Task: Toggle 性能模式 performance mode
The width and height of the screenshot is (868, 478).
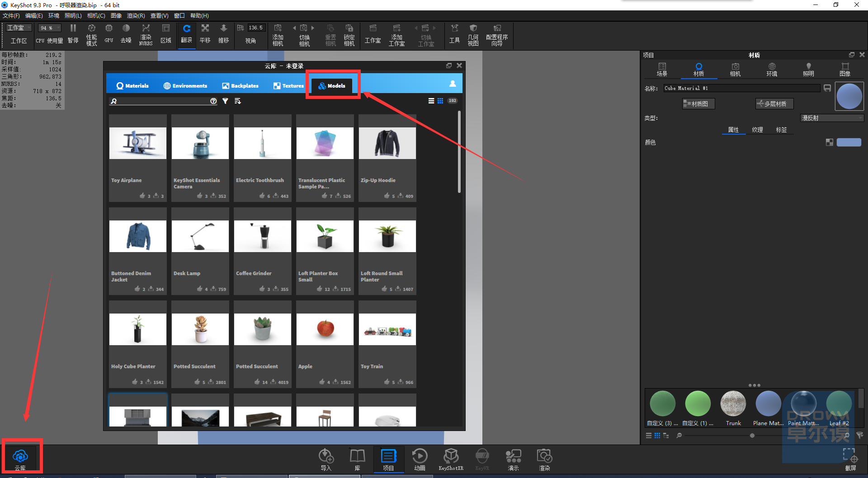Action: click(x=92, y=35)
